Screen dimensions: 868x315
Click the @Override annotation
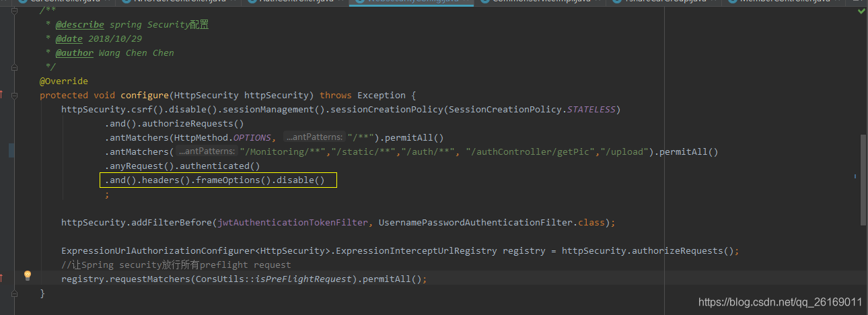coord(63,81)
